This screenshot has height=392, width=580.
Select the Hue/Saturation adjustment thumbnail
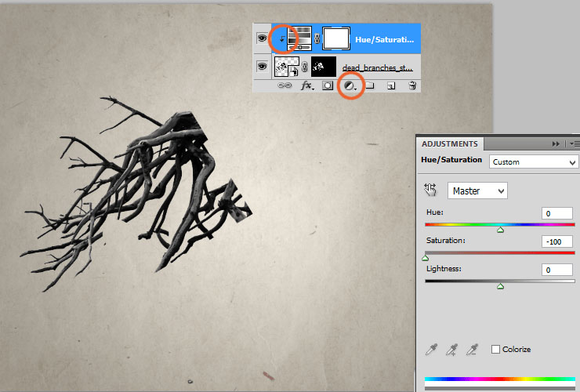299,38
